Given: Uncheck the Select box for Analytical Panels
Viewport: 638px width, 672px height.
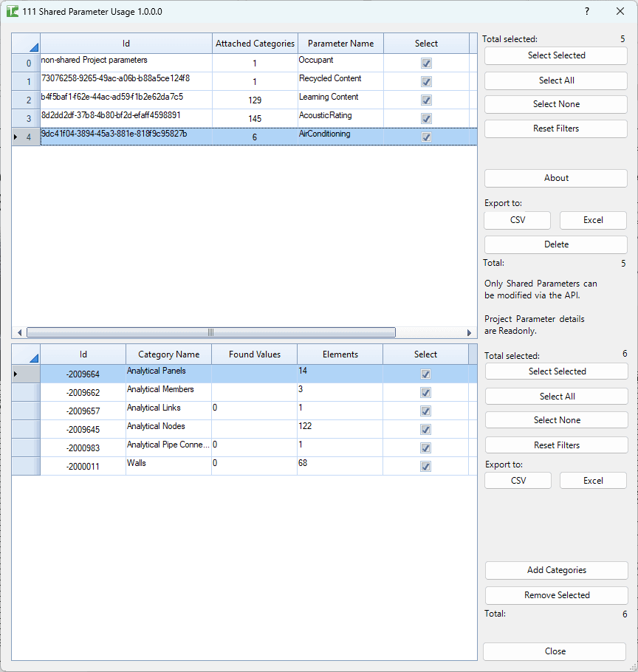Looking at the screenshot, I should click(x=425, y=374).
